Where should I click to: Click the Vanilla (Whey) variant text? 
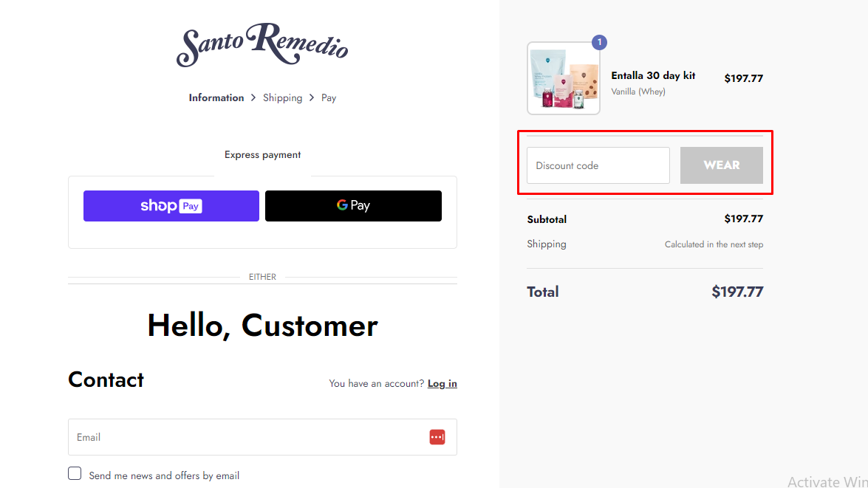coord(638,92)
